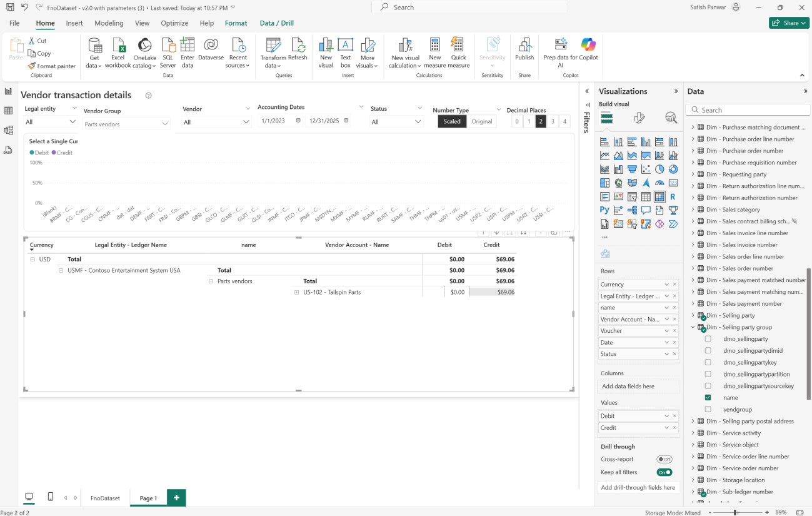Turn off Keep all filters toggle
Image resolution: width=812 pixels, height=516 pixels.
tap(664, 472)
